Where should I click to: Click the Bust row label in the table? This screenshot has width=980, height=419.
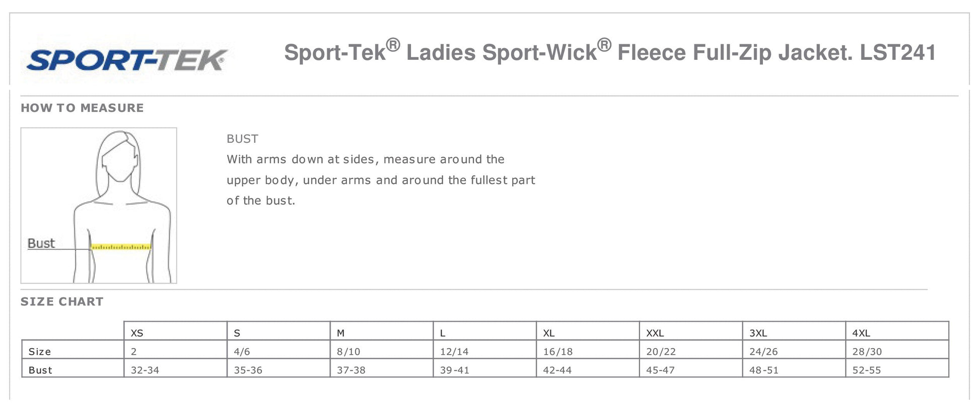(x=40, y=370)
